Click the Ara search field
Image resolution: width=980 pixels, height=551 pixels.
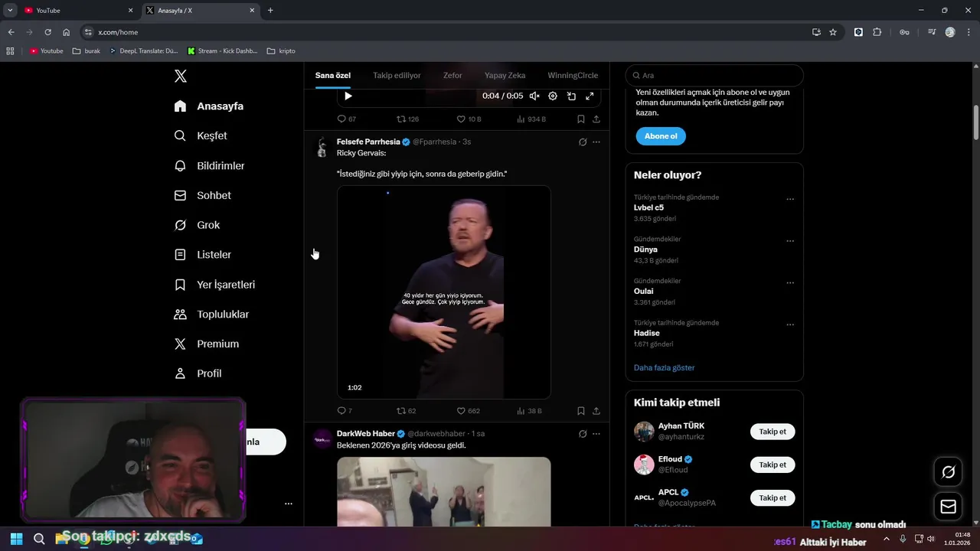(x=714, y=75)
